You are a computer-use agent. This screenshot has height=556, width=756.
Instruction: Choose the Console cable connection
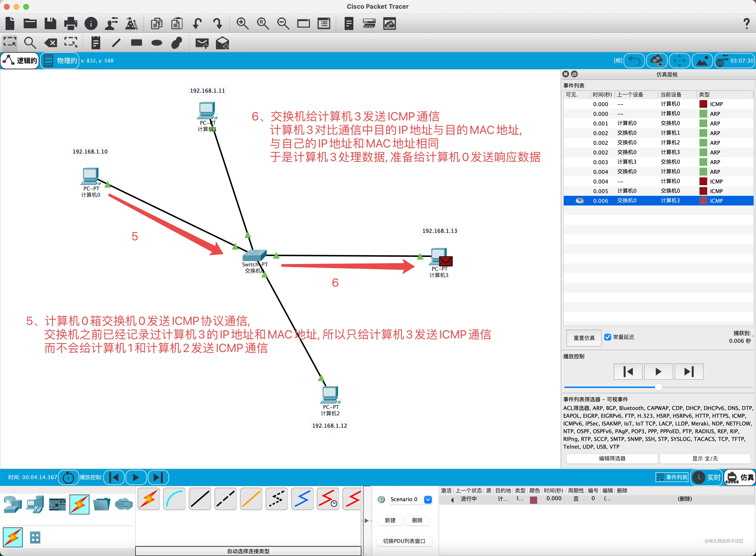(174, 499)
